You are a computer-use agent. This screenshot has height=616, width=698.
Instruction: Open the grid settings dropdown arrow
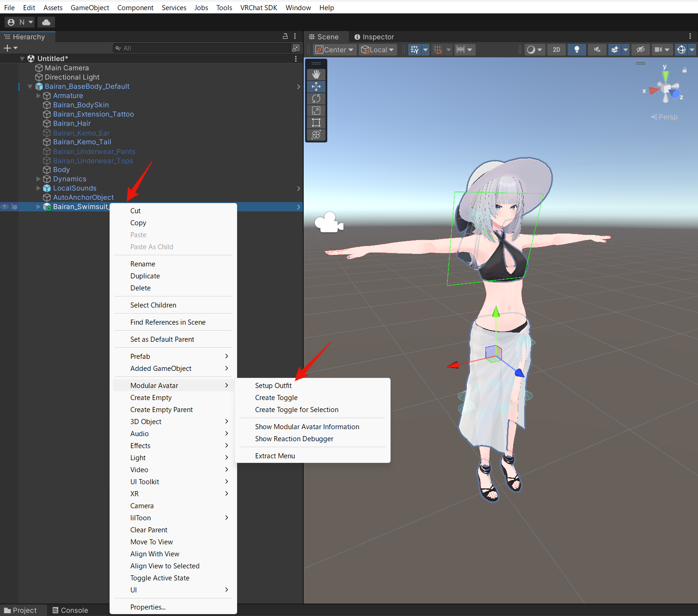tap(426, 49)
